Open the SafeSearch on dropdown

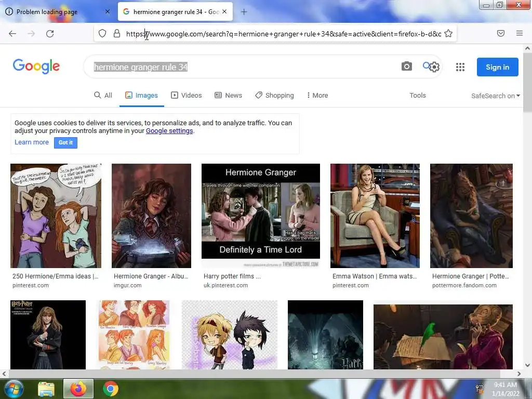pyautogui.click(x=495, y=96)
